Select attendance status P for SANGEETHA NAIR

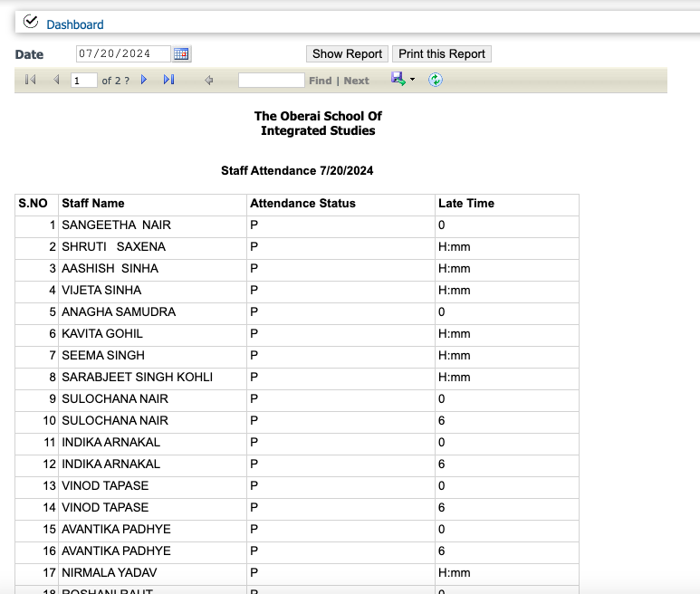(x=254, y=225)
